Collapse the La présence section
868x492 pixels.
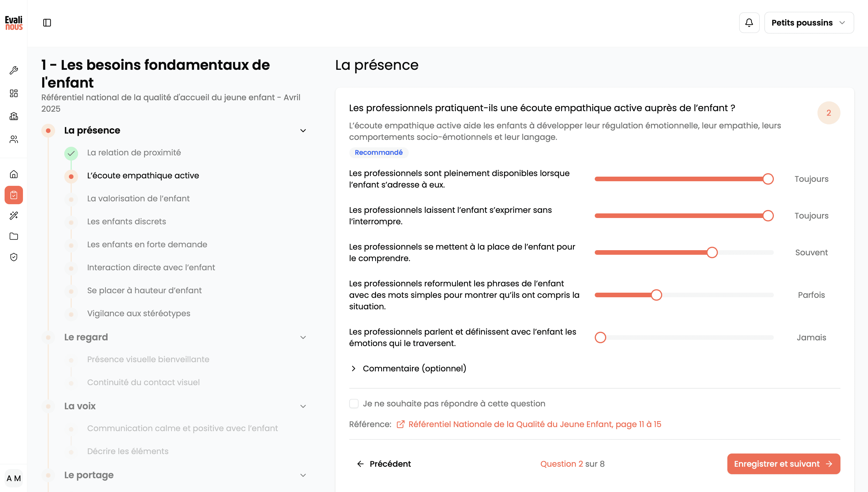point(303,130)
